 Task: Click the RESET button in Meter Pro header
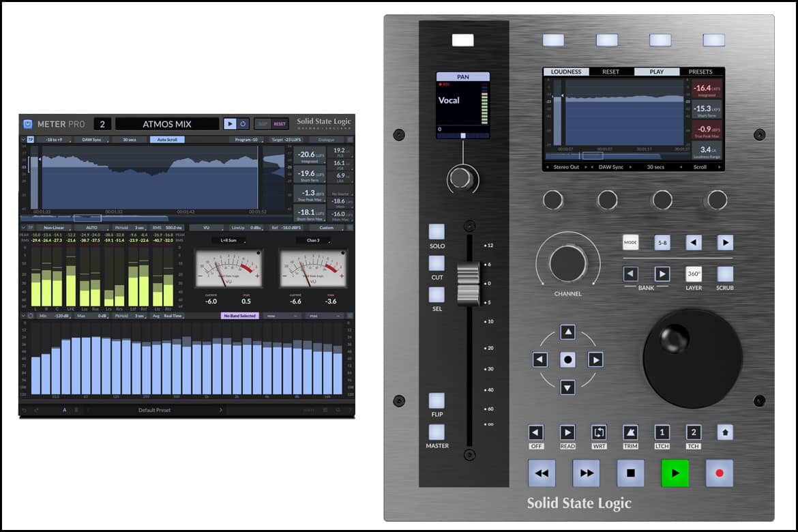click(x=280, y=123)
